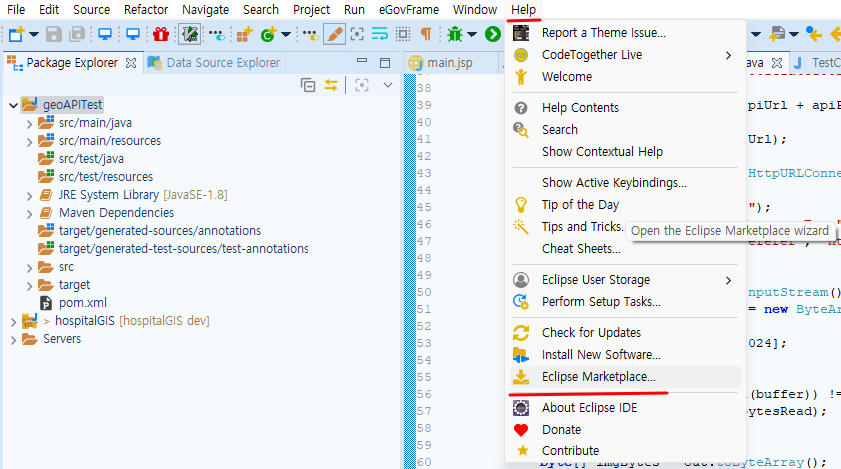This screenshot has width=841, height=469.
Task: Click the blue monitor icon next to Save All
Action: click(x=105, y=34)
